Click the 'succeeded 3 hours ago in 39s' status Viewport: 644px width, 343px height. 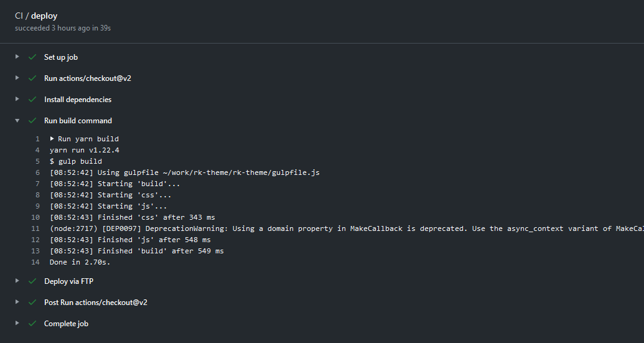click(x=63, y=28)
